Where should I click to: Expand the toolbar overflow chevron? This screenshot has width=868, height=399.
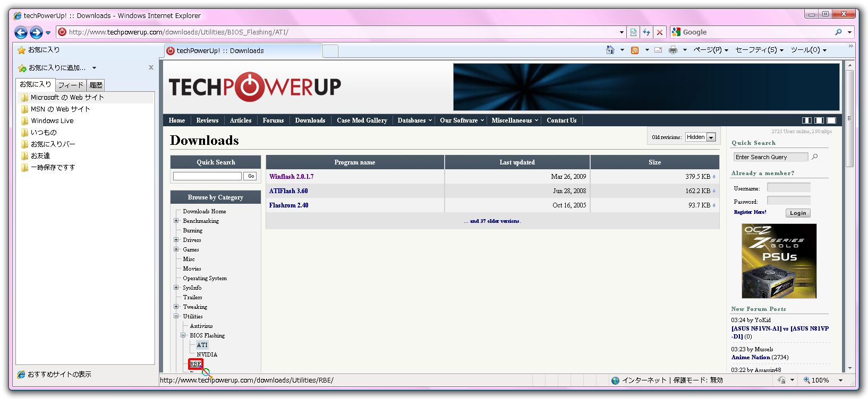pyautogui.click(x=850, y=46)
